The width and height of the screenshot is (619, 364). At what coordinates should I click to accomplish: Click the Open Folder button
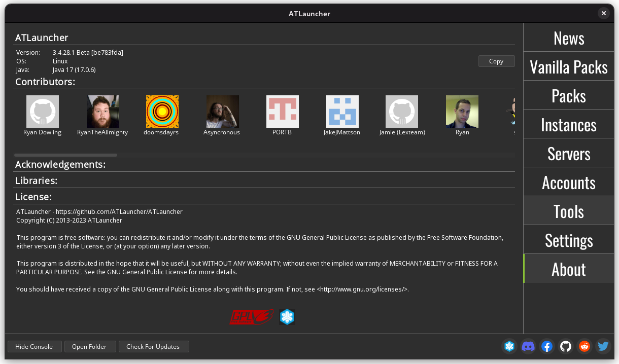click(x=89, y=346)
